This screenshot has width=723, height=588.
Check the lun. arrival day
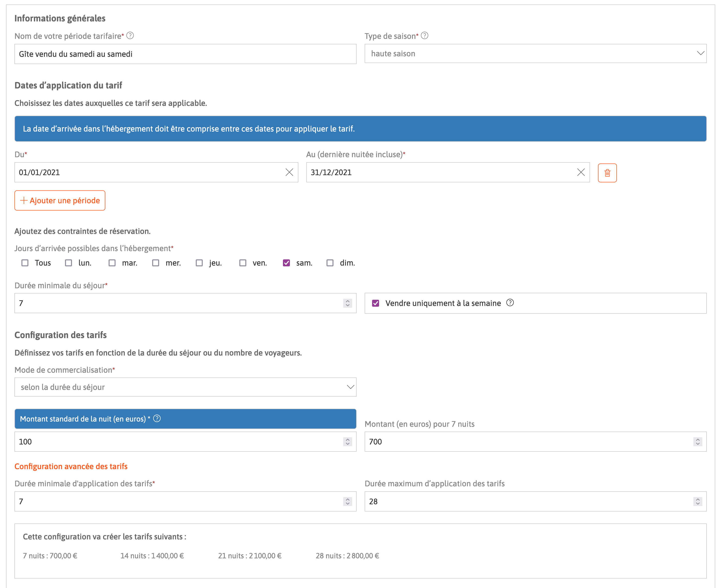coord(68,263)
